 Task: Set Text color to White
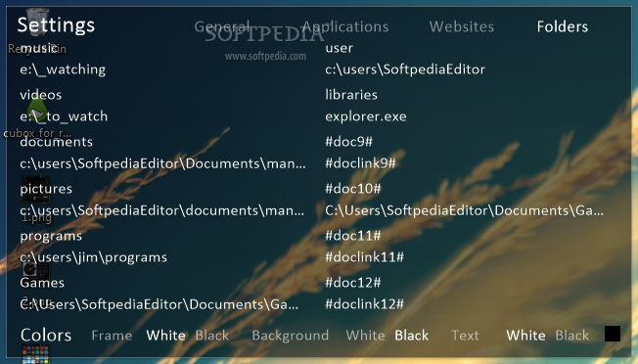click(x=525, y=335)
